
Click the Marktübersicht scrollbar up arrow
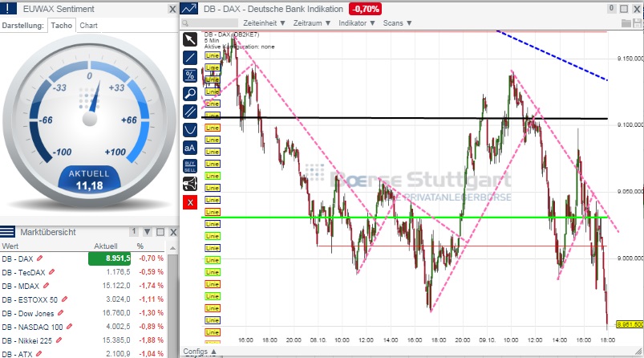pyautogui.click(x=173, y=248)
